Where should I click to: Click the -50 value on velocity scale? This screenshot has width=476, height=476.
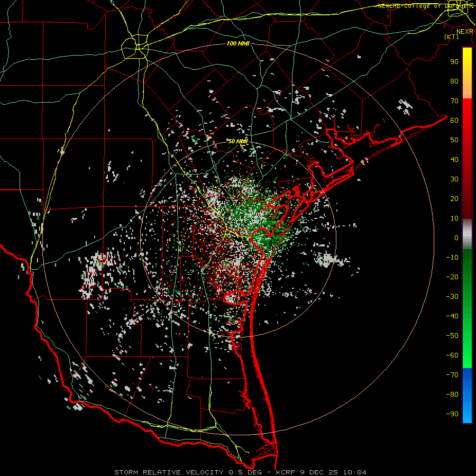tap(452, 336)
